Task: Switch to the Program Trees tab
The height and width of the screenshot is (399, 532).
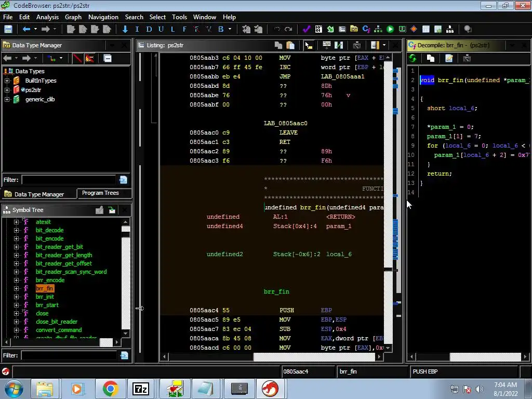Action: click(100, 193)
